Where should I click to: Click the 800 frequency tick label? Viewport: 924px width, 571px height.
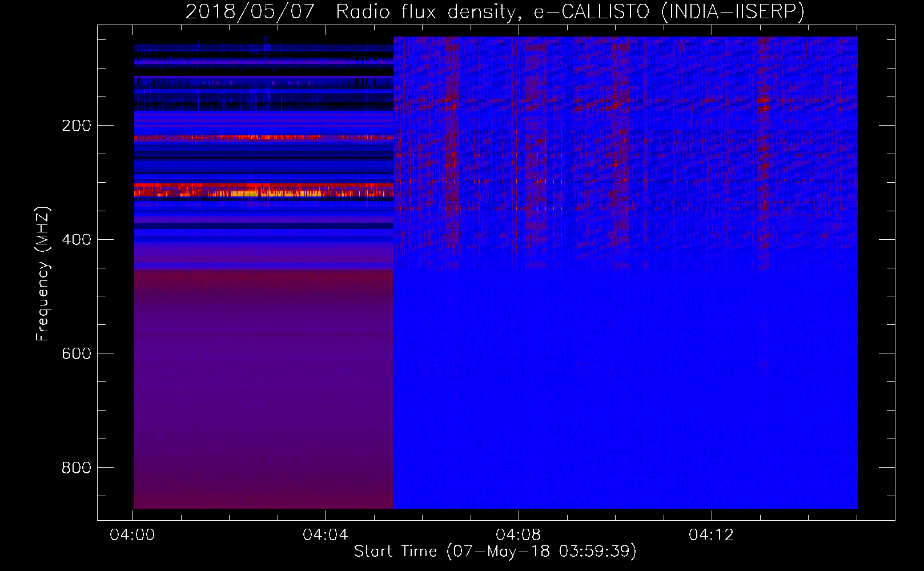point(77,468)
